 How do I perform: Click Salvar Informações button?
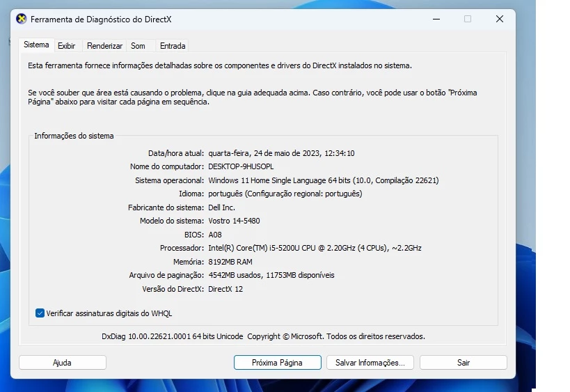(370, 363)
